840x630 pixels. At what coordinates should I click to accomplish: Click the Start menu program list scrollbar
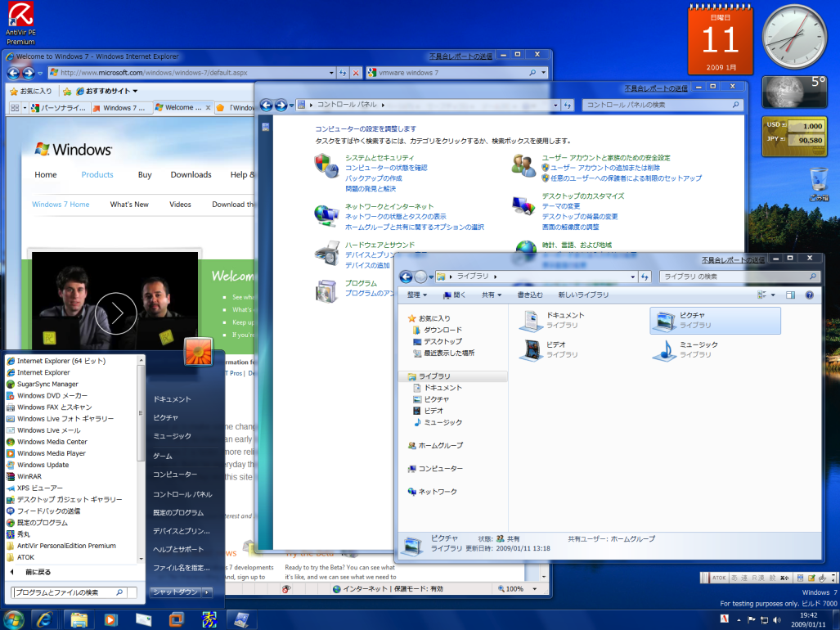tap(141, 412)
